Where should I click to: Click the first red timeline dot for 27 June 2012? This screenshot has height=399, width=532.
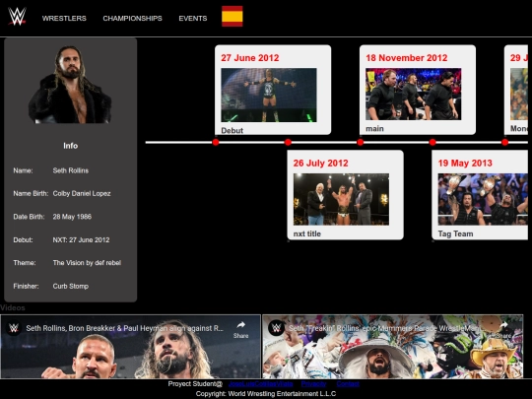(216, 142)
